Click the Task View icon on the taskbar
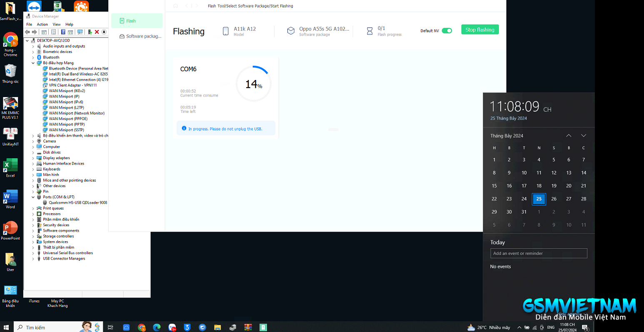The image size is (644, 332). tap(110, 327)
